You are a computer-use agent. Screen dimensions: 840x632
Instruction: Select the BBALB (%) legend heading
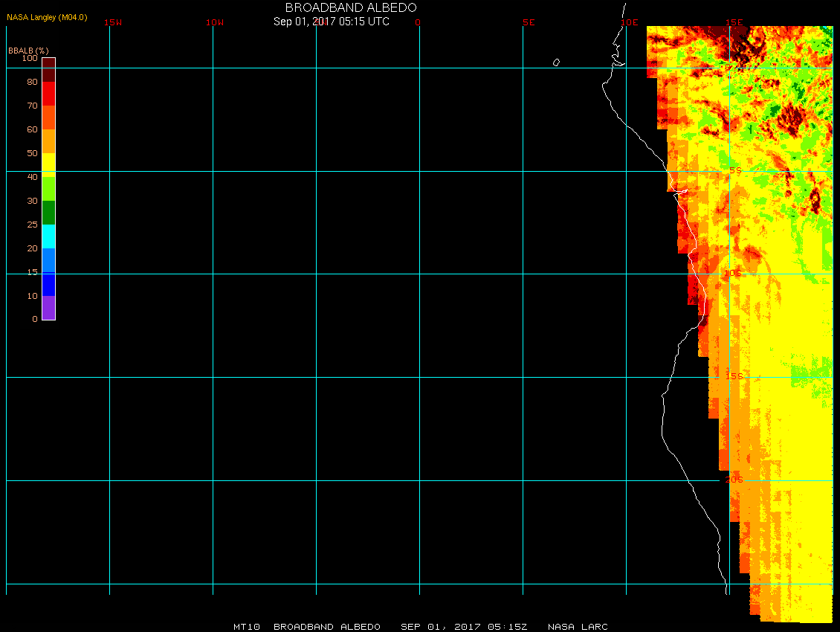tap(28, 50)
